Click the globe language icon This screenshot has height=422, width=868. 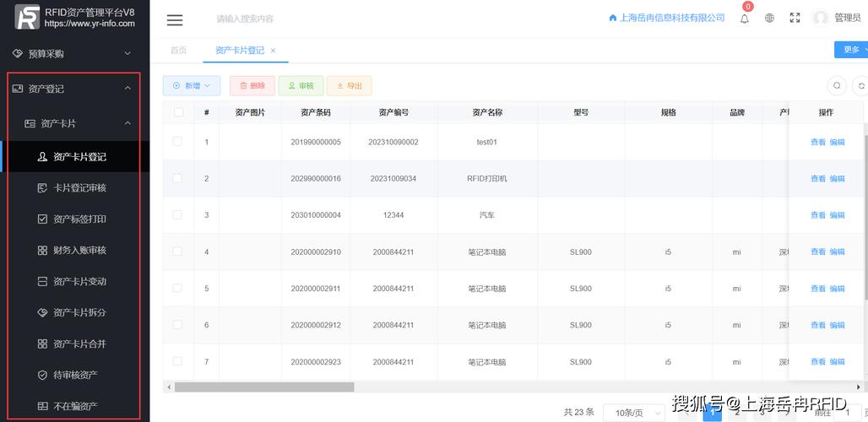click(769, 19)
